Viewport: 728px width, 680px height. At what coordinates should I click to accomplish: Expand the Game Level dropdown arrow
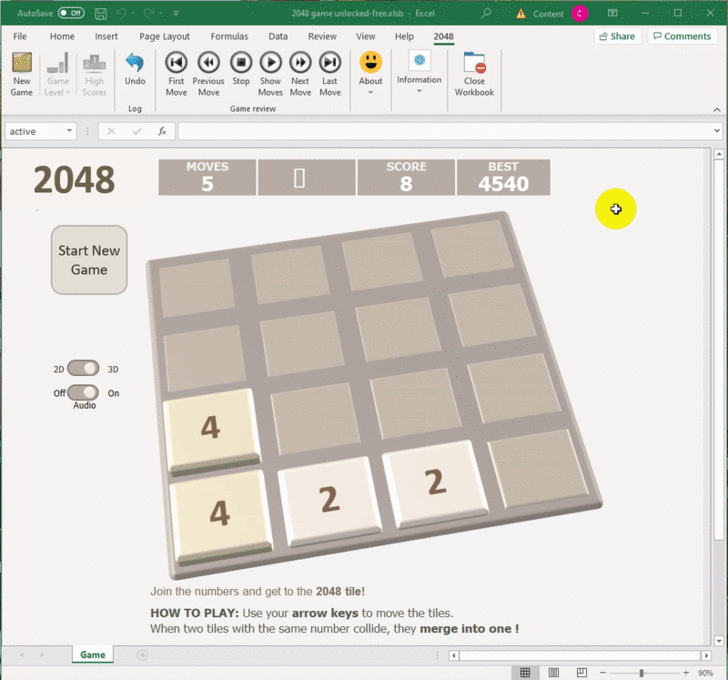pos(68,92)
